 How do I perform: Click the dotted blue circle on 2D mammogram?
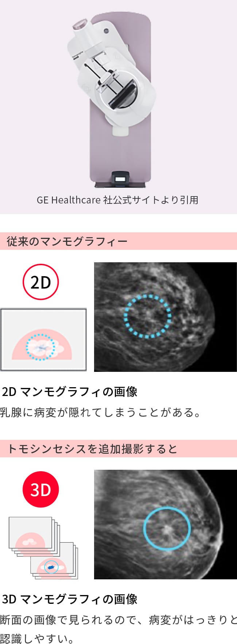(147, 316)
